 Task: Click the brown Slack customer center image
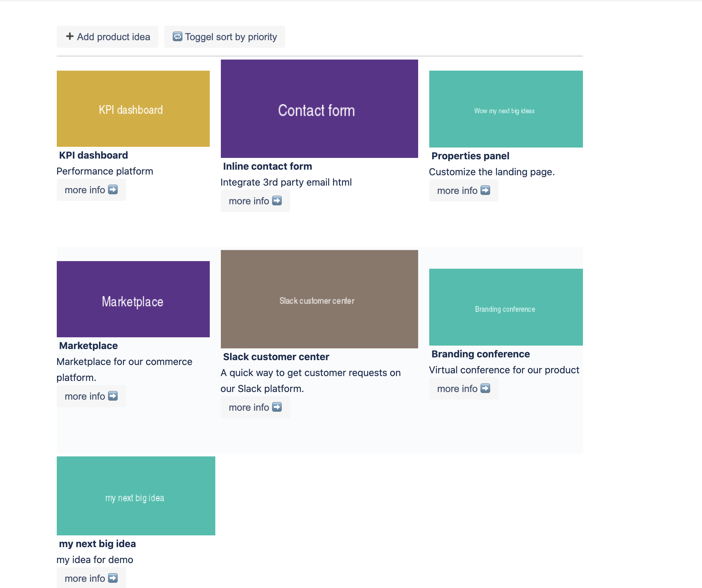[x=319, y=299]
